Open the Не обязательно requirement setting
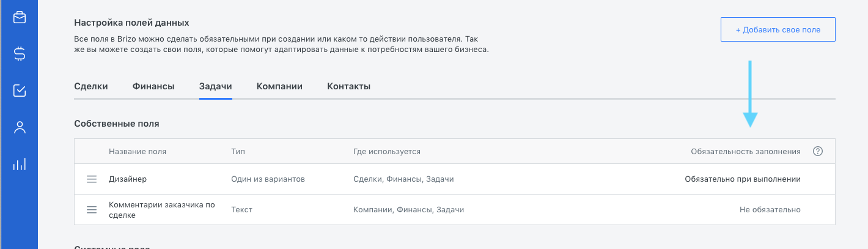This screenshot has height=249, width=868. pyautogui.click(x=770, y=210)
